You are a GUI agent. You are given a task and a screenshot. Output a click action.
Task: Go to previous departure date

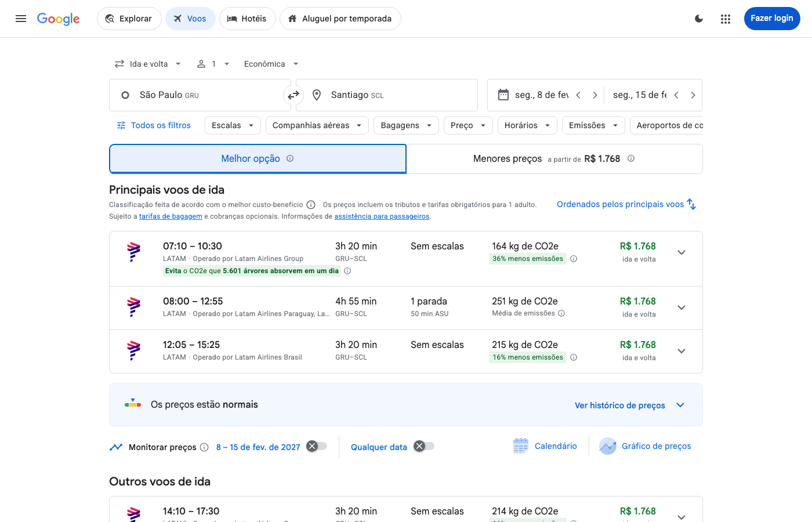tap(578, 95)
